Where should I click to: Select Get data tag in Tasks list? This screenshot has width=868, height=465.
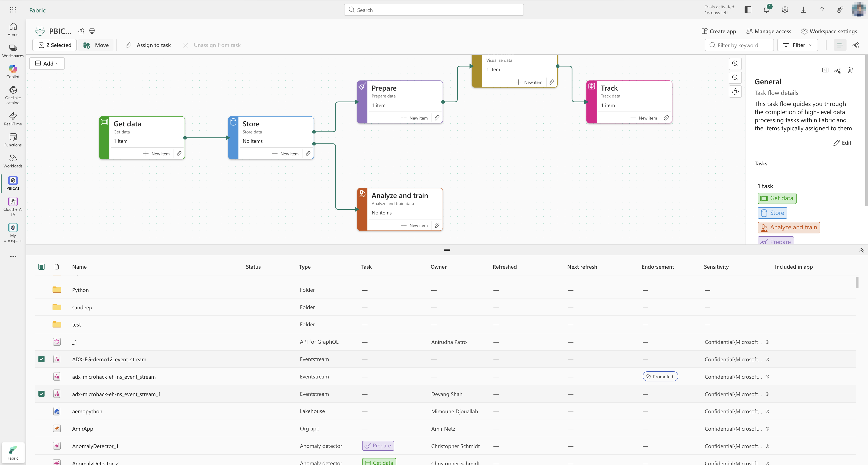pos(777,198)
